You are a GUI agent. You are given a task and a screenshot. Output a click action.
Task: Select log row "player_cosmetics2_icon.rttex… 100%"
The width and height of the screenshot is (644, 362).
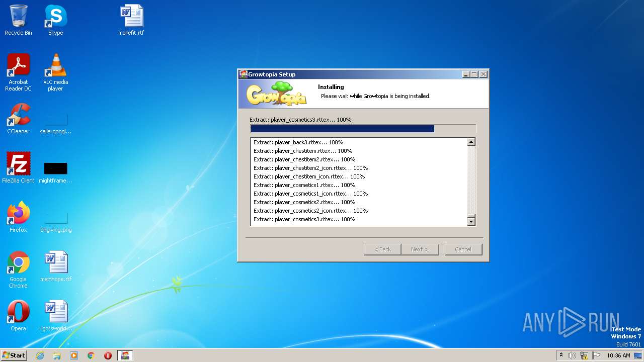(310, 211)
